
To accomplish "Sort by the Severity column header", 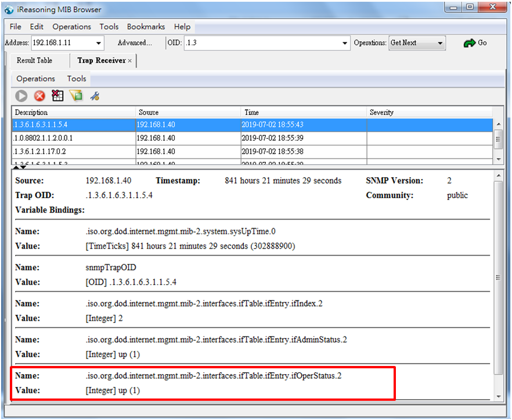I will (x=430, y=113).
